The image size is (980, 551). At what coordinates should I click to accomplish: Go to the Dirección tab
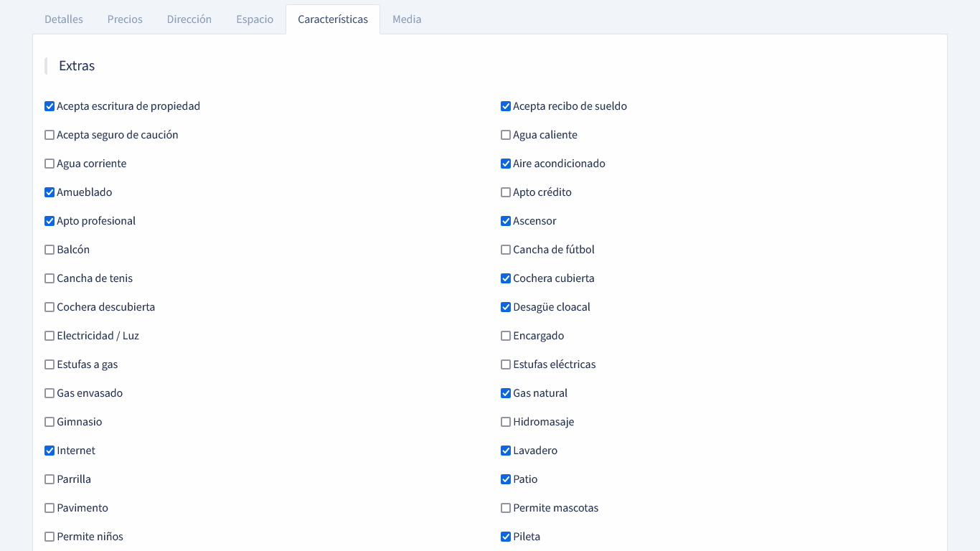[x=189, y=19]
